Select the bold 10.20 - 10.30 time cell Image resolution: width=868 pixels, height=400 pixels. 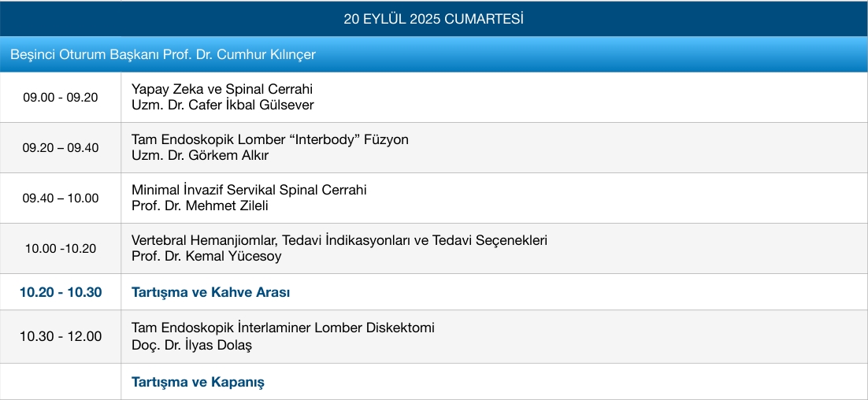tap(61, 292)
